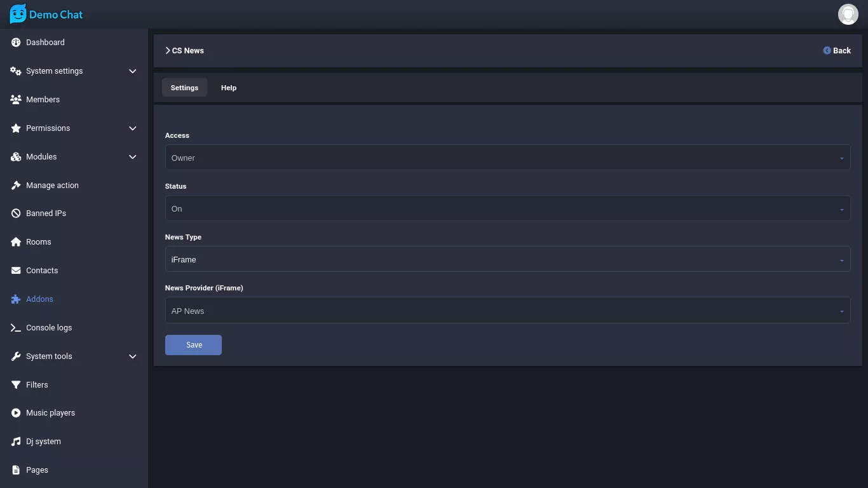Click the Console logs terminal icon
The image size is (868, 488).
tap(16, 328)
